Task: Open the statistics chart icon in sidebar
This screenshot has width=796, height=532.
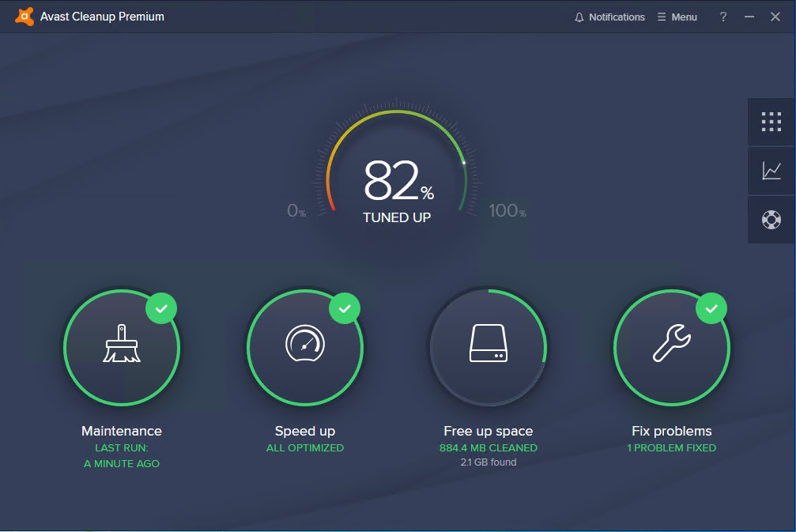Action: 771,171
